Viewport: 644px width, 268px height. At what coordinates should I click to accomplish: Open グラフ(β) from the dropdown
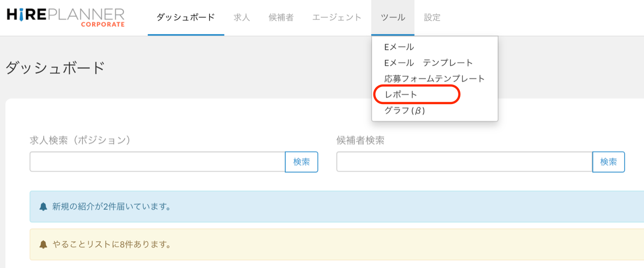(405, 111)
